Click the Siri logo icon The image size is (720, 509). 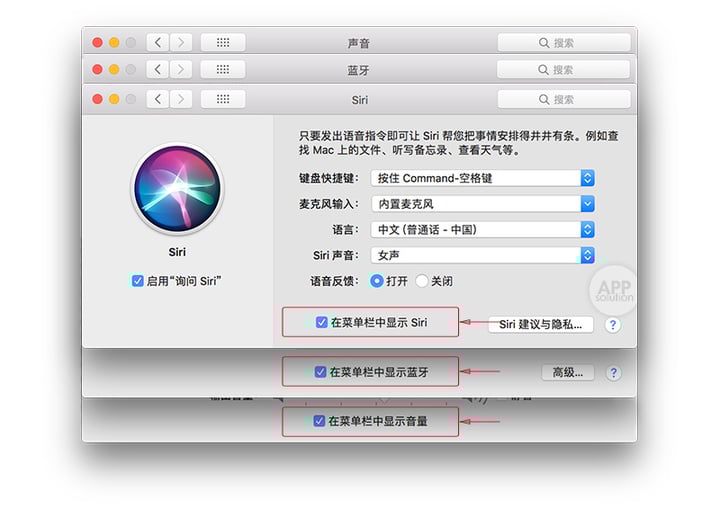point(177,188)
